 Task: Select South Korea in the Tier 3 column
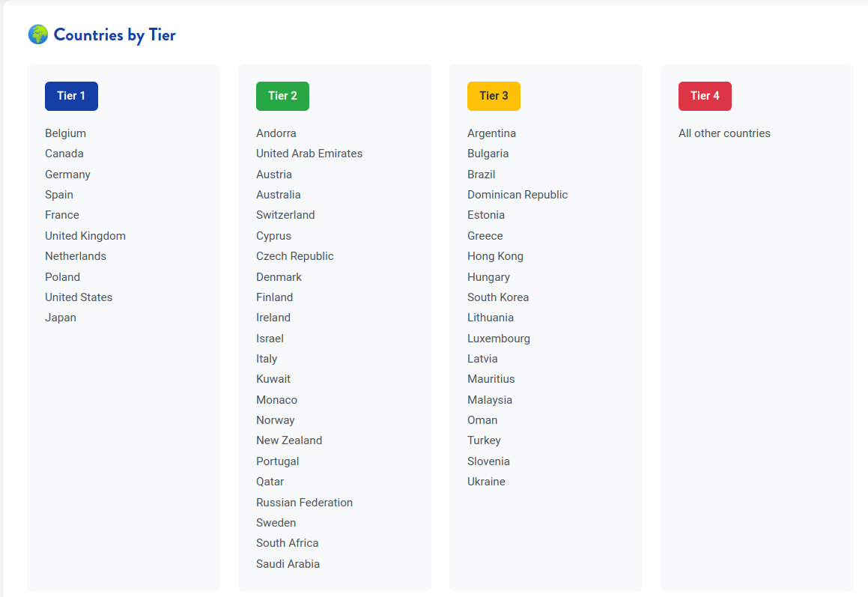click(498, 297)
